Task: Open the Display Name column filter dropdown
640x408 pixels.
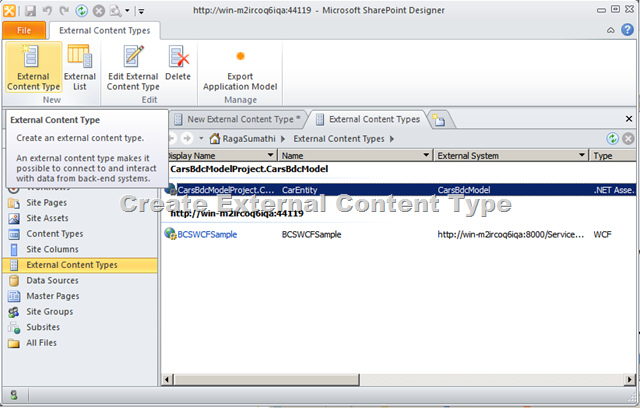Action: point(270,155)
